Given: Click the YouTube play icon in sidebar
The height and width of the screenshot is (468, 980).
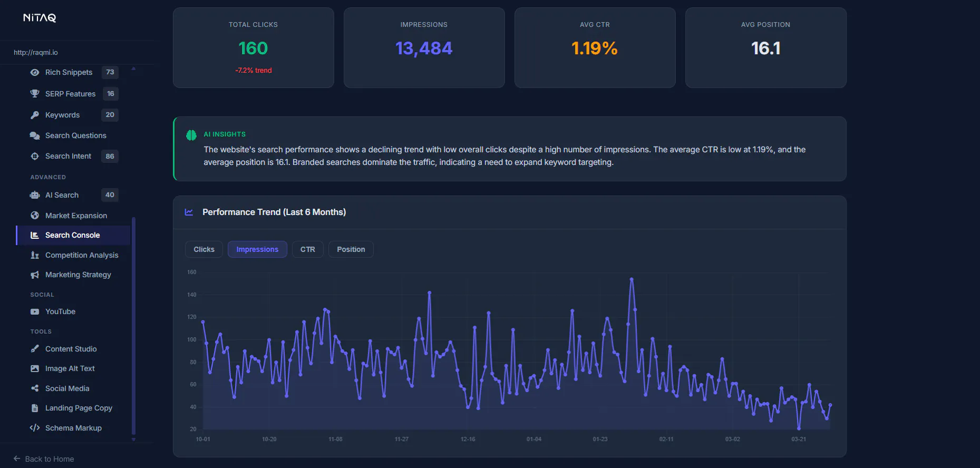Looking at the screenshot, I should click(x=35, y=311).
